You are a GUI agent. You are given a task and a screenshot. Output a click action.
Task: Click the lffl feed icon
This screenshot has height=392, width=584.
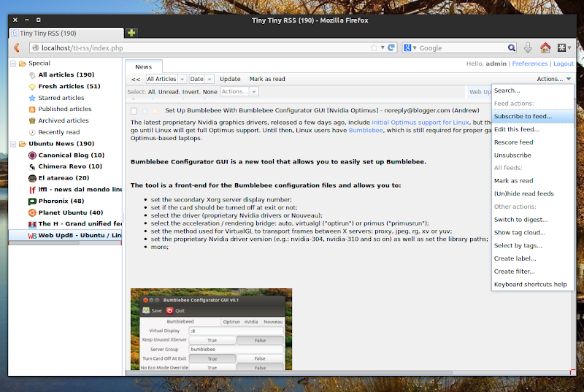pos(32,190)
